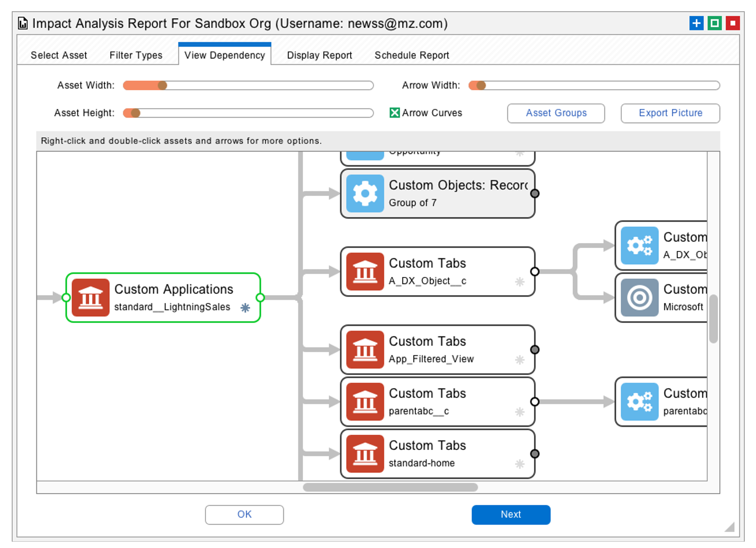
Task: Click the blue plus icon in the title bar
Action: pyautogui.click(x=696, y=23)
